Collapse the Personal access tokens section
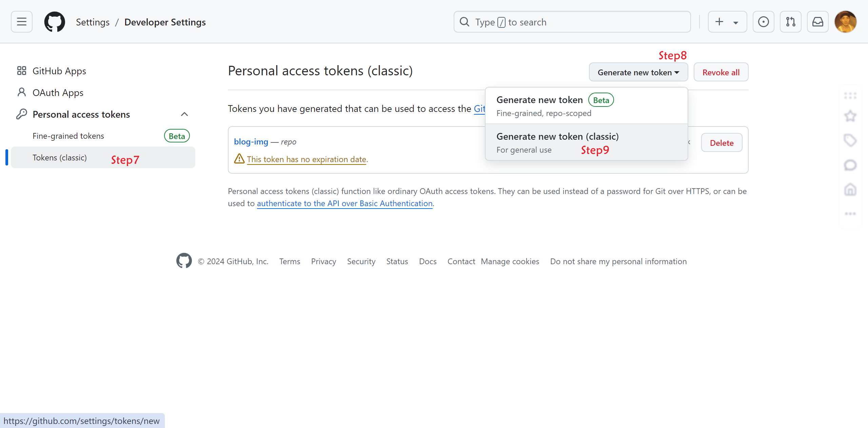Screen dimensions: 868x428 tap(184, 114)
